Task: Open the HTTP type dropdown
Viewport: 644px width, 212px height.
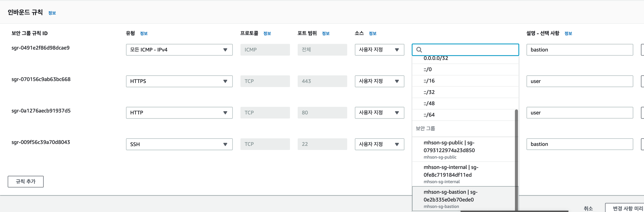Action: pyautogui.click(x=179, y=113)
